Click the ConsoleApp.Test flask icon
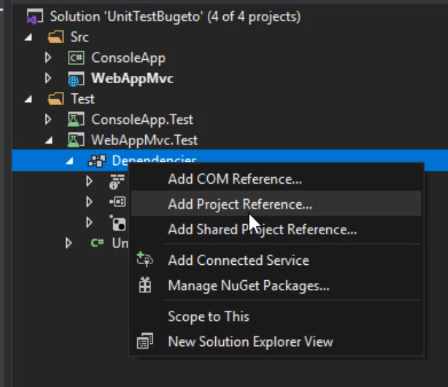The height and width of the screenshot is (387, 448). [76, 120]
